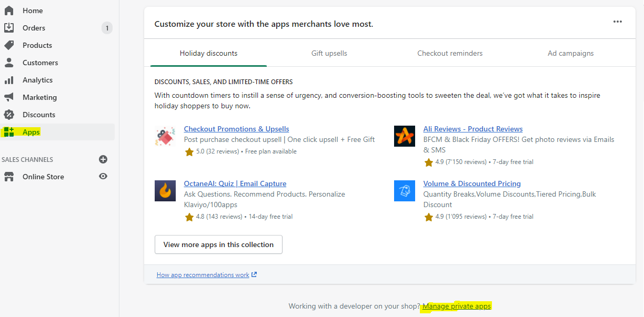644x317 pixels.
Task: Click the Online Store storefront icon
Action: pyautogui.click(x=9, y=177)
